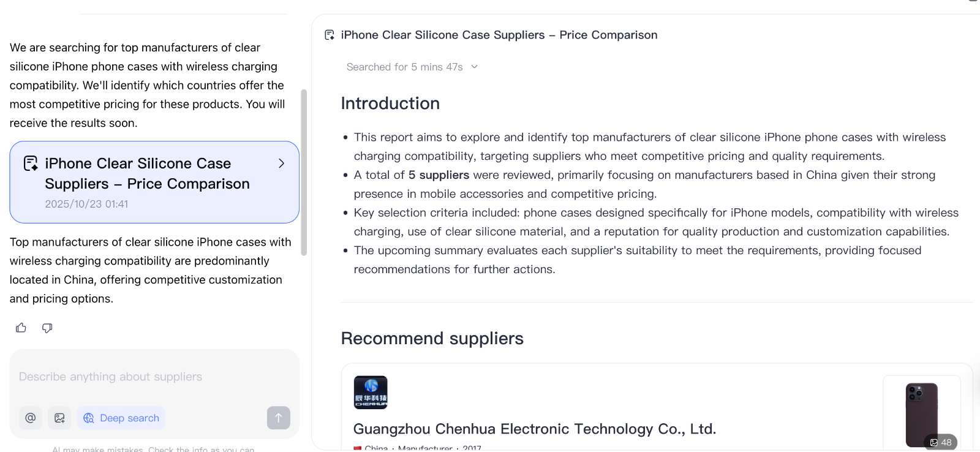Click the Introduction section heading

(390, 104)
